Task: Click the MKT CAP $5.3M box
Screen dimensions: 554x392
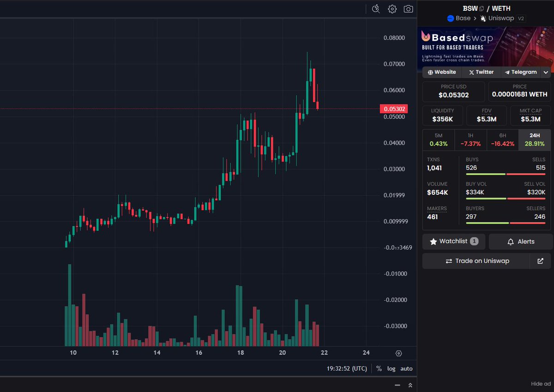Action: (530, 115)
